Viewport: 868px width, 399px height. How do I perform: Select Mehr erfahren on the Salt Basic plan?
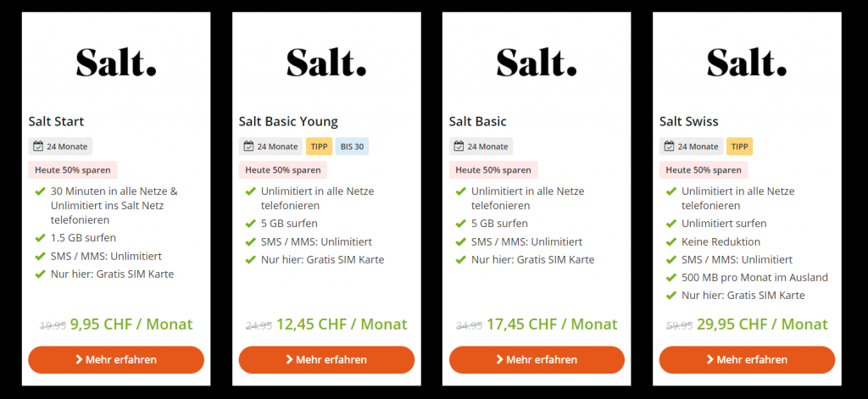tap(537, 359)
